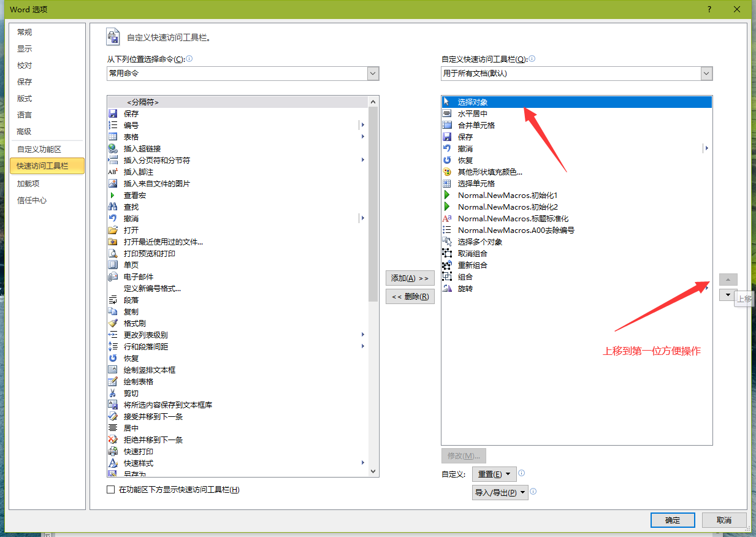Select the 其他形状填充颜色 palette icon
This screenshot has width=756, height=537.
pyautogui.click(x=447, y=172)
